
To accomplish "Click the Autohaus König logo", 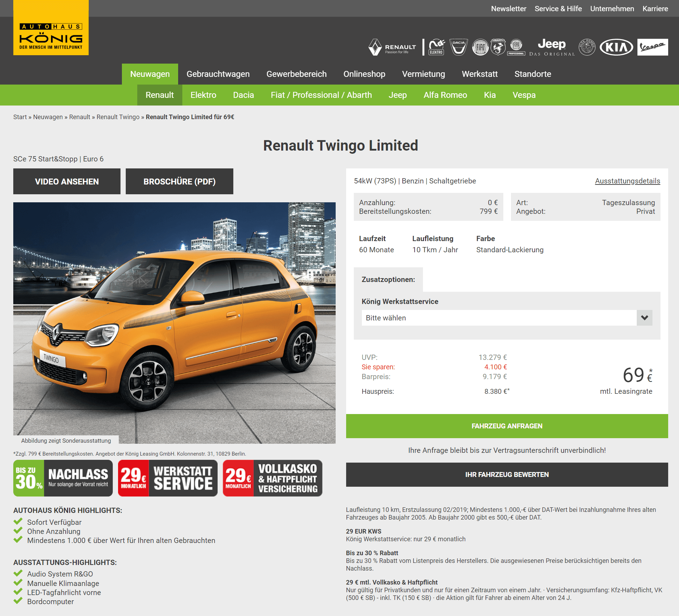I will pyautogui.click(x=51, y=28).
